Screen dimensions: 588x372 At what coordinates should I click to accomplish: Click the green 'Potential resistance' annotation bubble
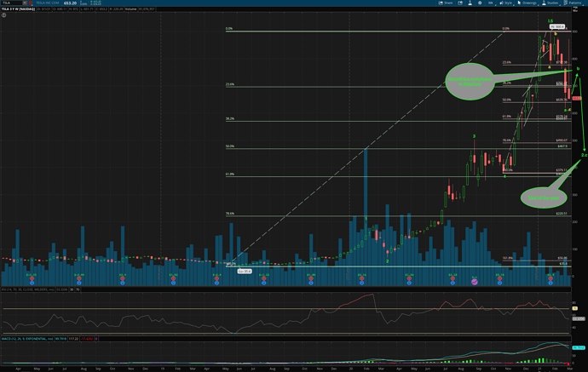tap(470, 82)
